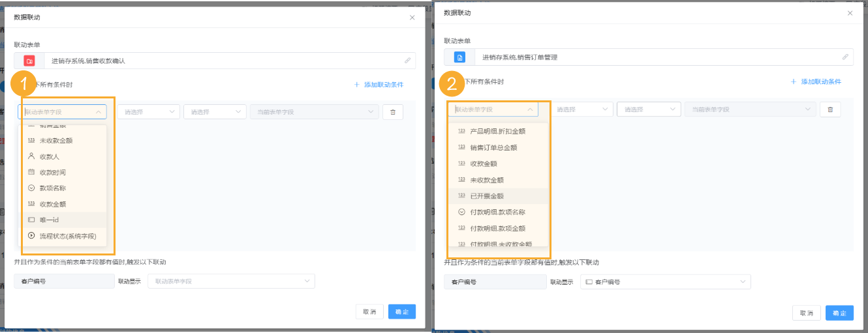Choose 收款金额 in 销售收款确认 dialog list
This screenshot has width=868, height=333.
pos(64,204)
